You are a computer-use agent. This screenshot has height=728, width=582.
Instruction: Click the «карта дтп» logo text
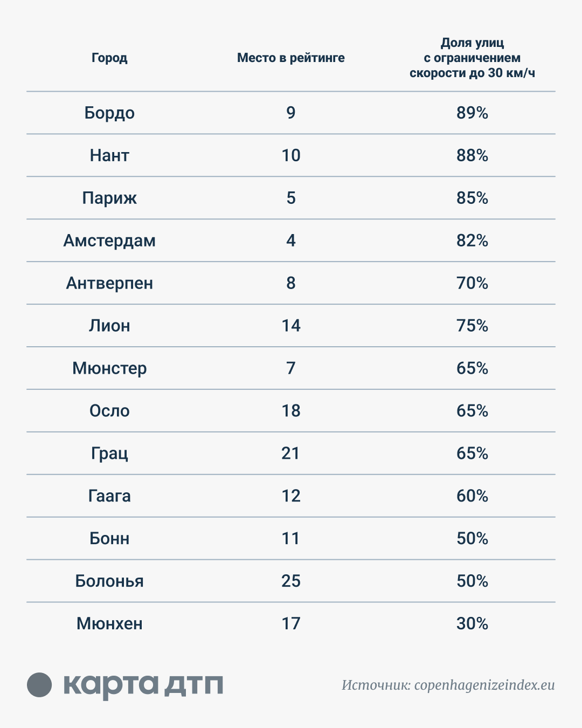click(143, 685)
